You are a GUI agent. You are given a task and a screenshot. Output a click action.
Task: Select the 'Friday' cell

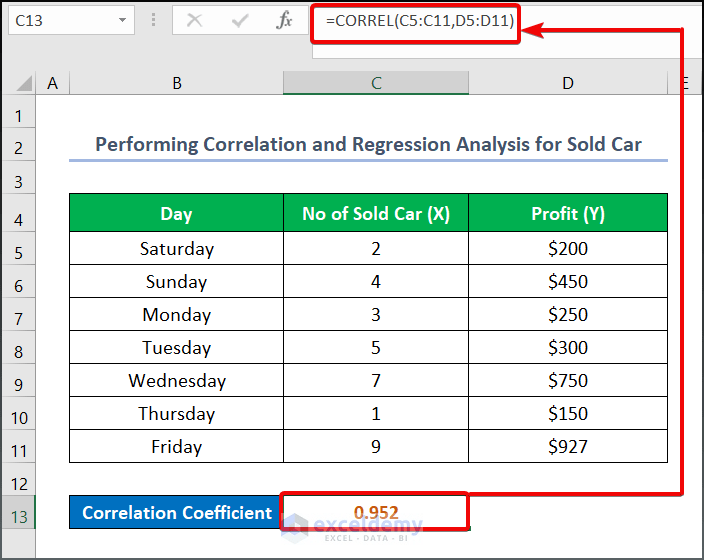tap(176, 446)
